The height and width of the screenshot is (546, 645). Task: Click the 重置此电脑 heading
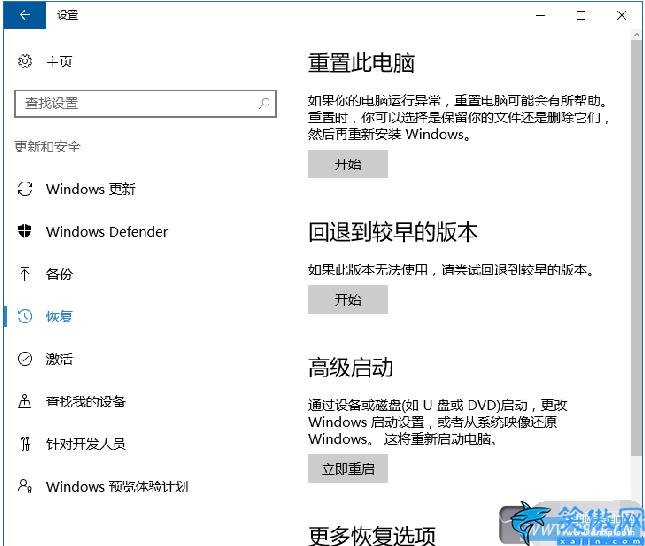[361, 63]
